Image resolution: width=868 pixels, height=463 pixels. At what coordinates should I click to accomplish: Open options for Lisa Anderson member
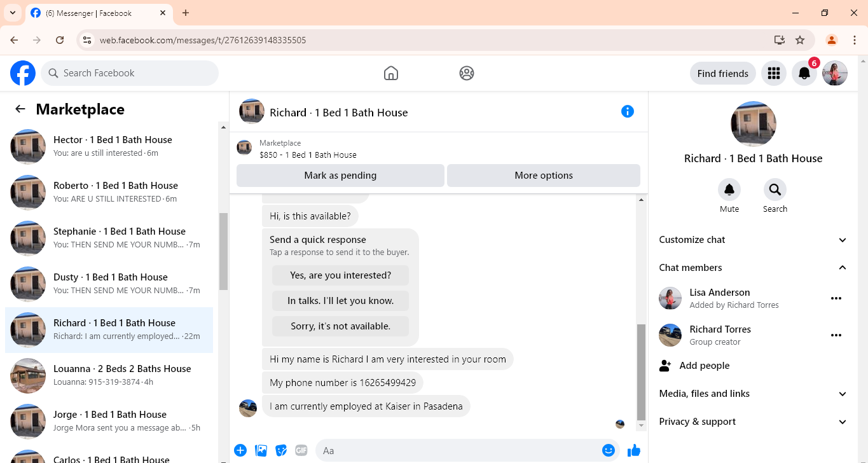click(x=836, y=298)
